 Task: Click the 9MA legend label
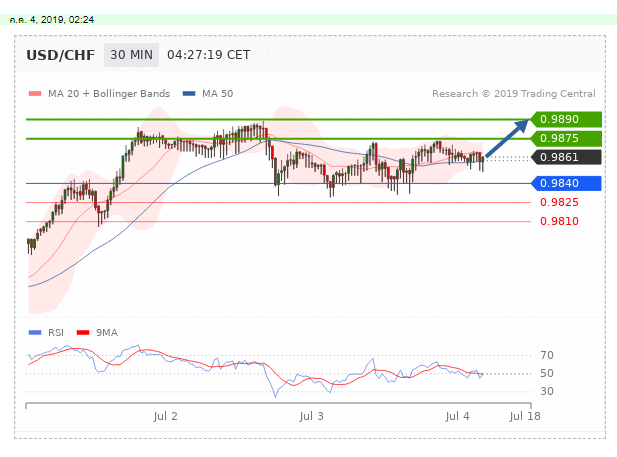pos(107,333)
